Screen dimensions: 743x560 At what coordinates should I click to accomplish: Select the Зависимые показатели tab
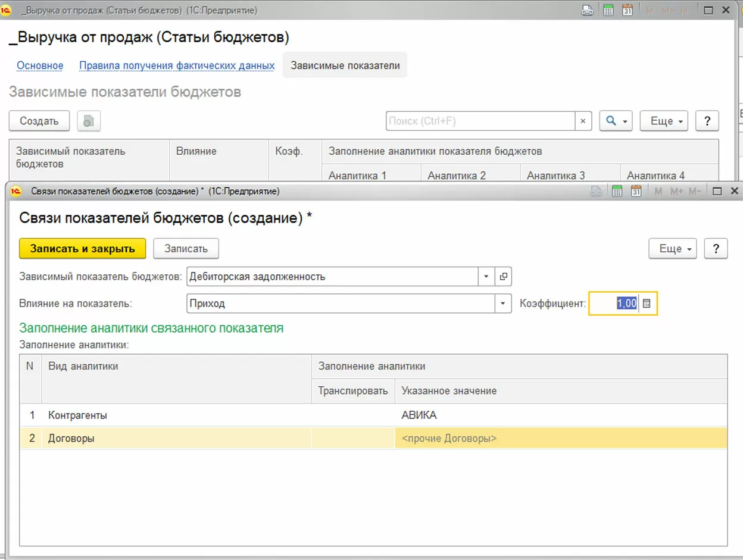pyautogui.click(x=345, y=65)
